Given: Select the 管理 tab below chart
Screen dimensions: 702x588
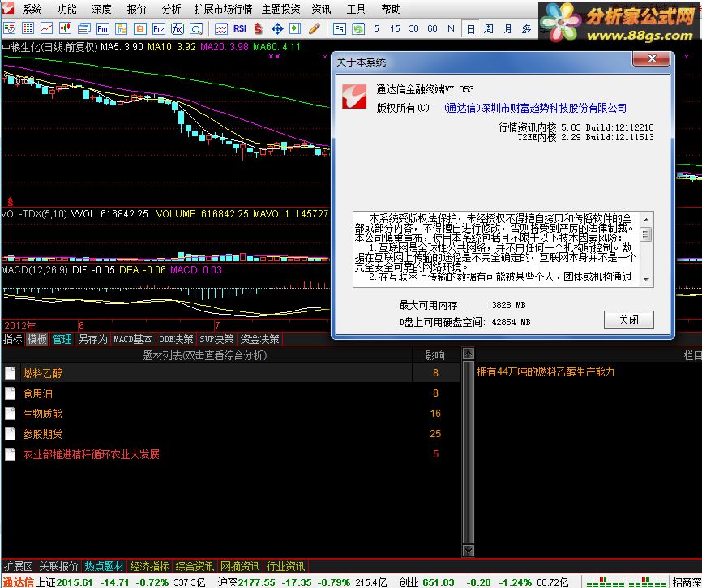Looking at the screenshot, I should (x=62, y=339).
